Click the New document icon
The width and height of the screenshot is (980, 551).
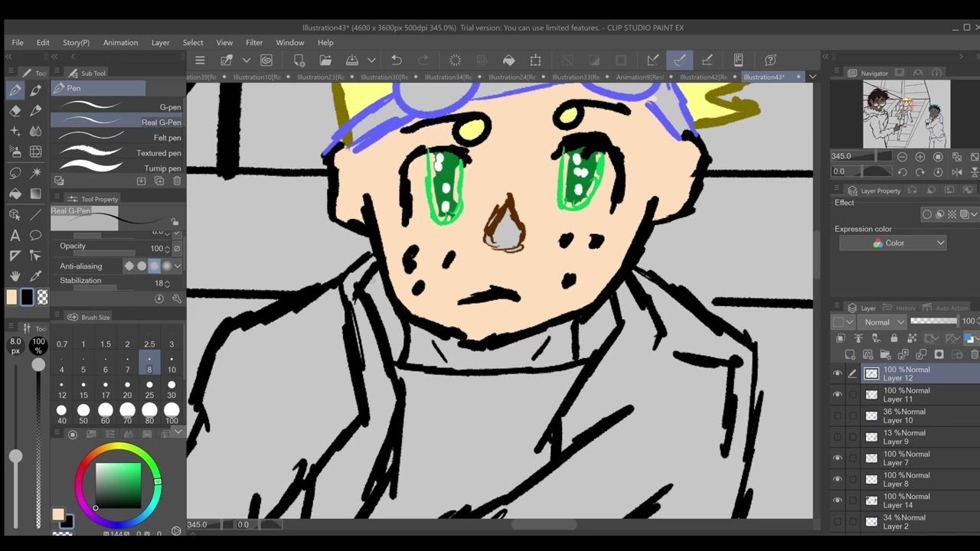coord(299,60)
